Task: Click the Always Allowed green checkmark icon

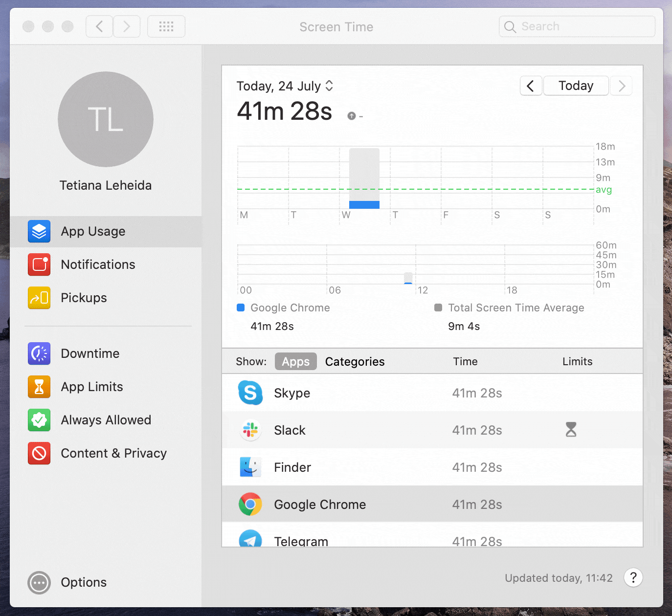Action: point(39,420)
